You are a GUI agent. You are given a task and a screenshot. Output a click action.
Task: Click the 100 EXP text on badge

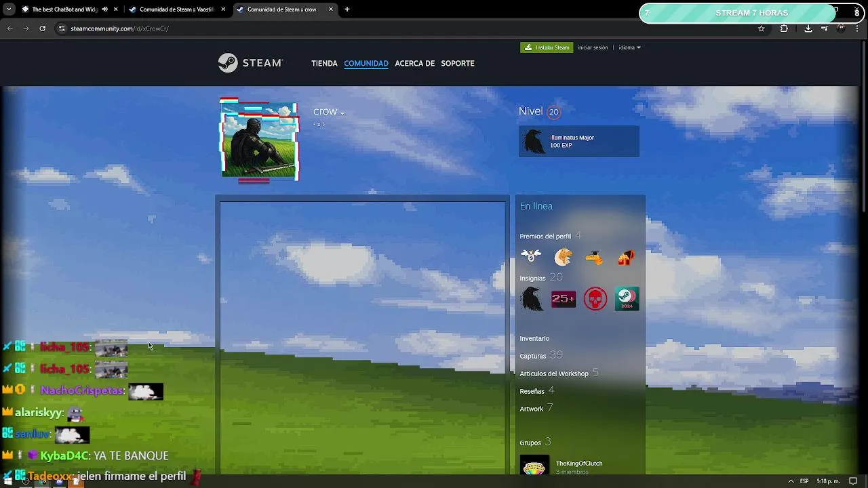pyautogui.click(x=561, y=146)
